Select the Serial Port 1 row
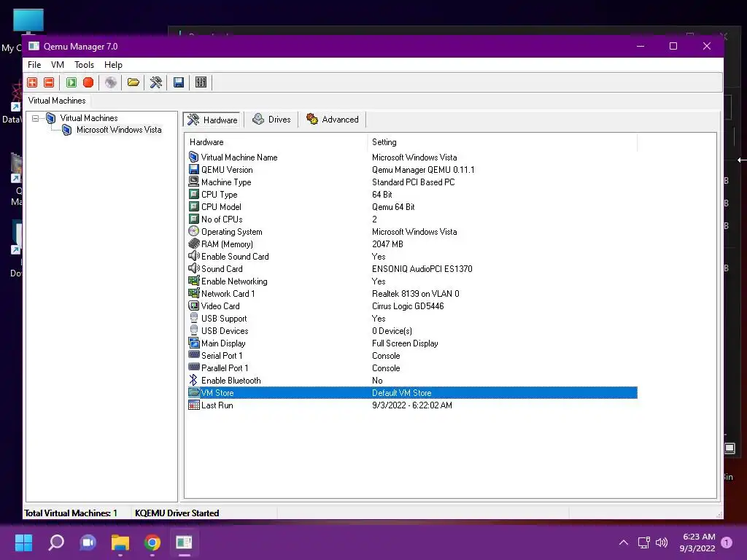 point(413,355)
